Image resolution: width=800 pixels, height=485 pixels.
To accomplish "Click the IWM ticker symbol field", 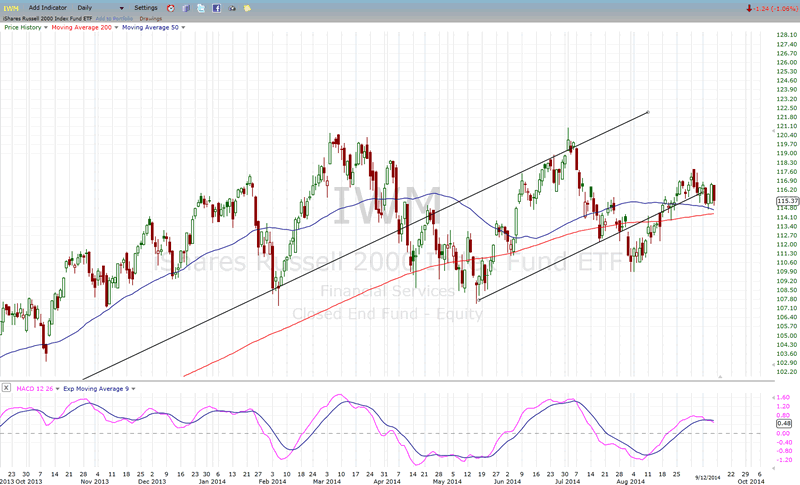I will click(x=10, y=8).
